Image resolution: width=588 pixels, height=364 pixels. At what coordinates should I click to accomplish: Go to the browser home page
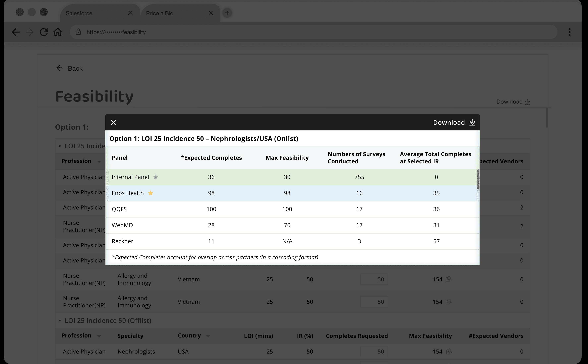pos(58,32)
